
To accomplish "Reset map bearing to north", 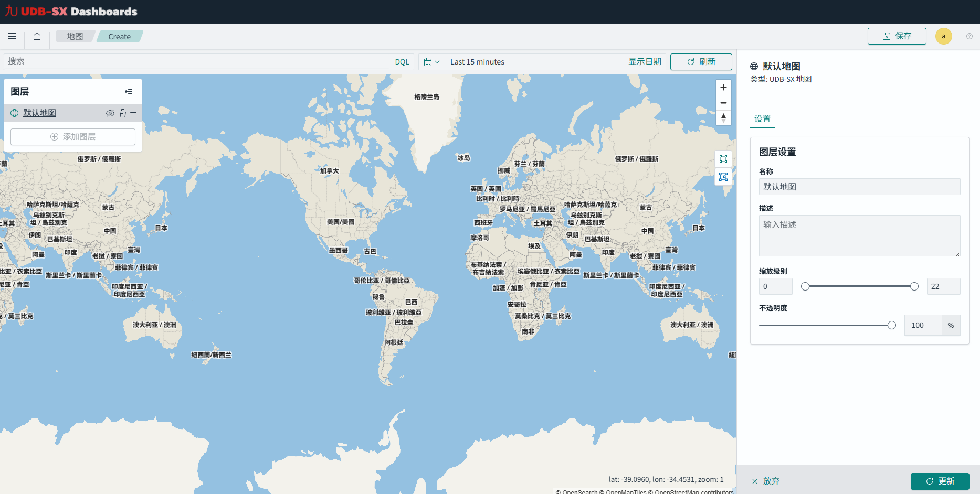I will 723,118.
